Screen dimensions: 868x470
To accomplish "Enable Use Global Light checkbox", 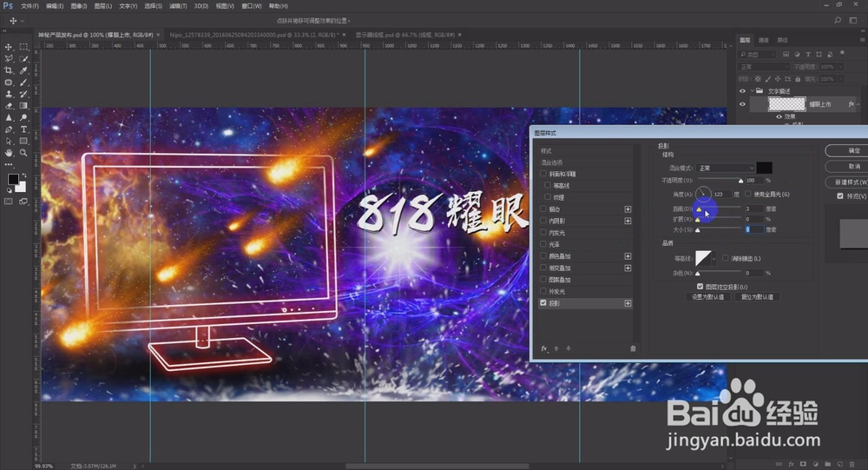I will pyautogui.click(x=748, y=194).
